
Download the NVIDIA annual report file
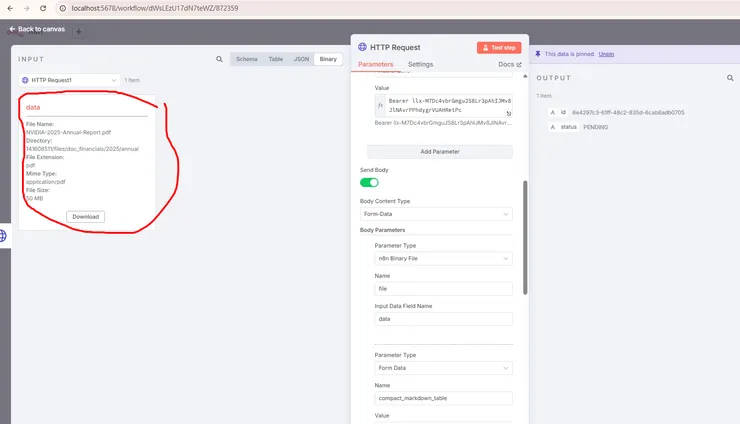[x=85, y=217]
